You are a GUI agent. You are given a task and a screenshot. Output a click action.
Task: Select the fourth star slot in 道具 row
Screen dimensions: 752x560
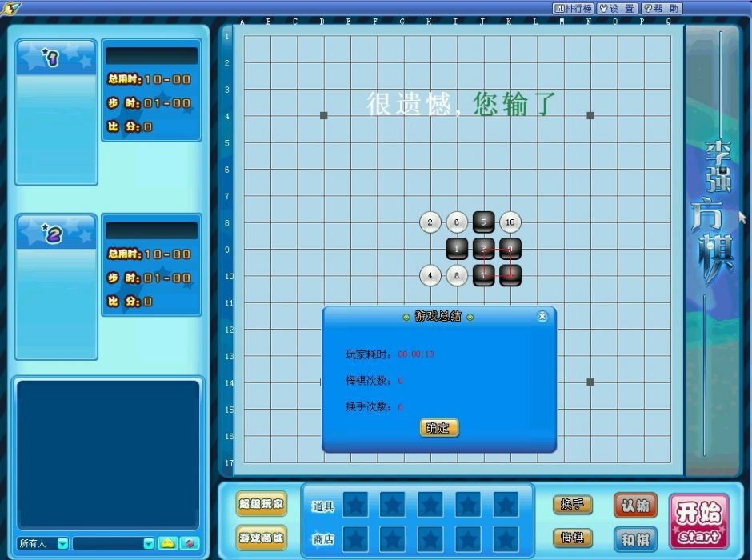468,505
